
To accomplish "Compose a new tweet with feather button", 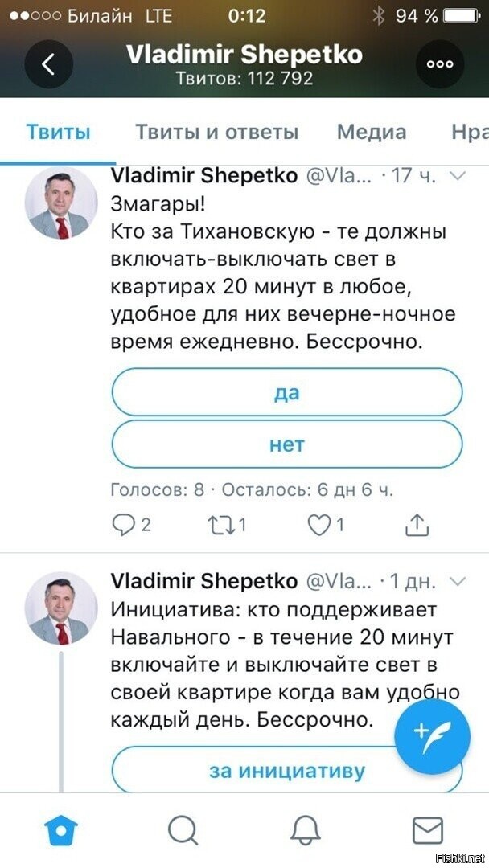I will [432, 735].
